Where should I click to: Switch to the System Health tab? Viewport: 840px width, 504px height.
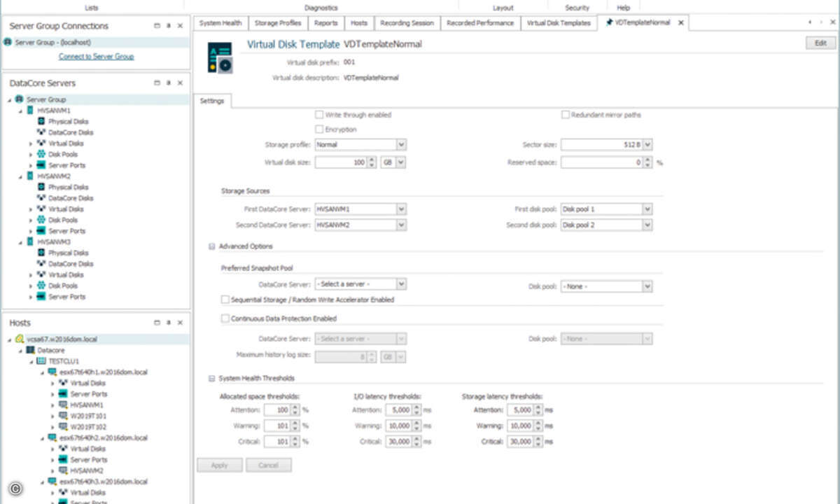pyautogui.click(x=220, y=23)
